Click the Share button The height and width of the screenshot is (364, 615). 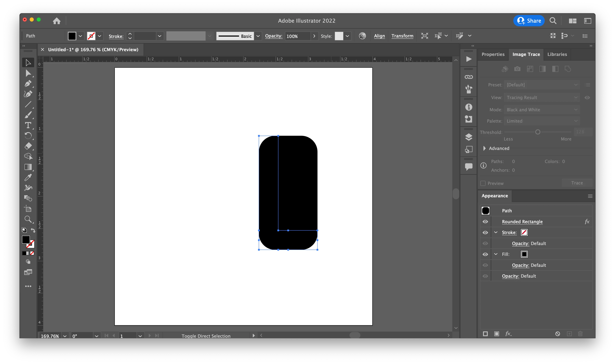click(529, 21)
